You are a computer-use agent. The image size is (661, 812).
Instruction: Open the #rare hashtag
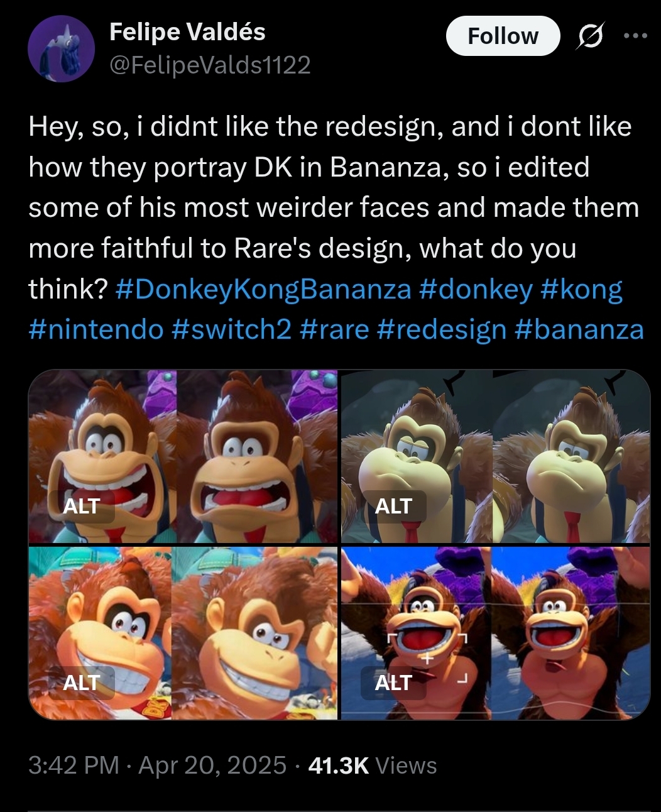coord(334,329)
